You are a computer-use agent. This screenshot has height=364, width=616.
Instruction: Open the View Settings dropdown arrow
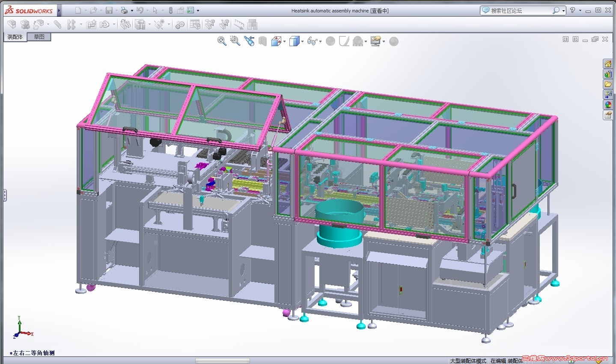tap(384, 41)
